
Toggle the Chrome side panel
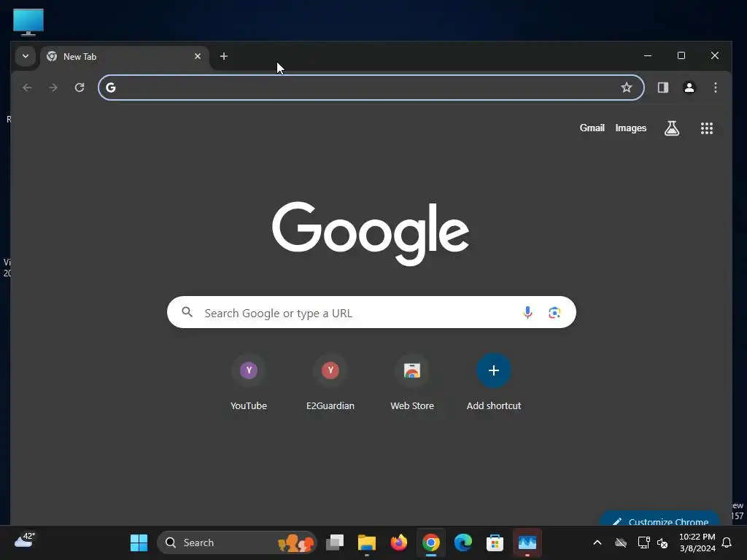(x=663, y=87)
